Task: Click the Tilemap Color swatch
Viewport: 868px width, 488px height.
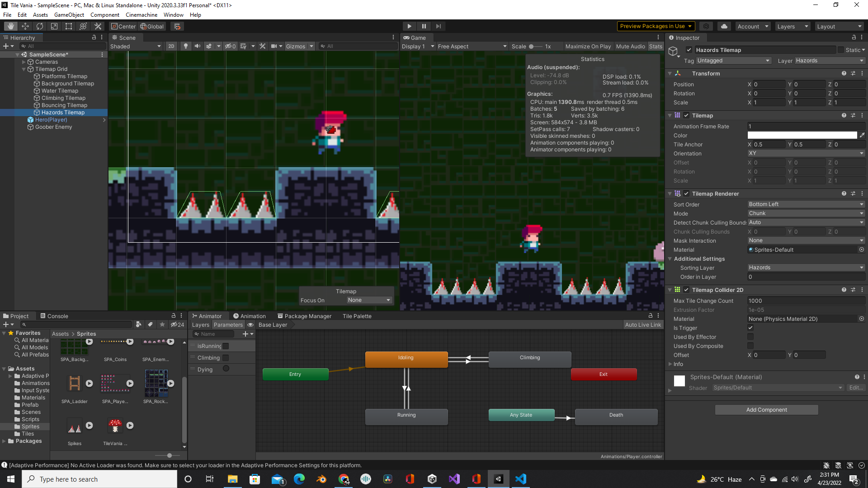Action: pos(802,135)
